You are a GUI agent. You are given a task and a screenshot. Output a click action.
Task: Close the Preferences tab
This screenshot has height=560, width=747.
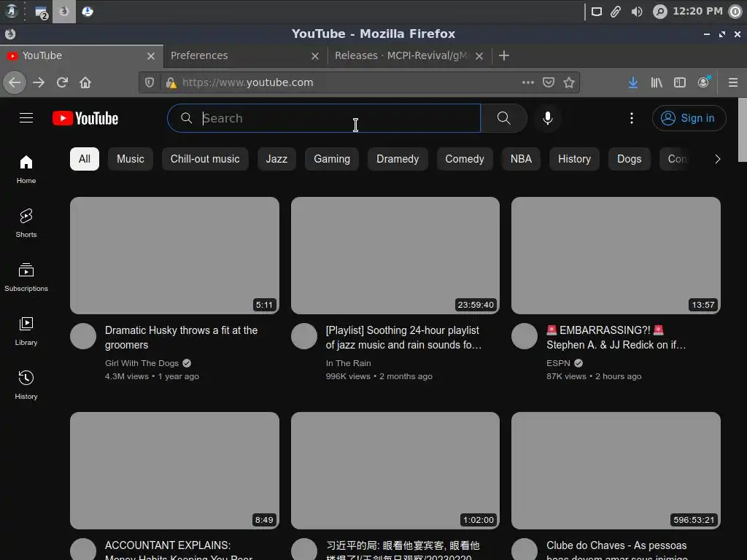[x=315, y=56]
